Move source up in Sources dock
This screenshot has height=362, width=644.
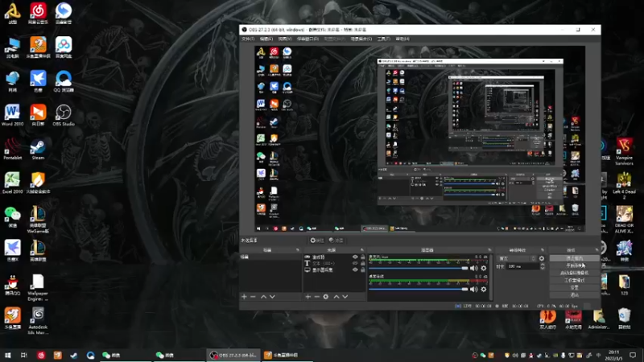click(336, 296)
